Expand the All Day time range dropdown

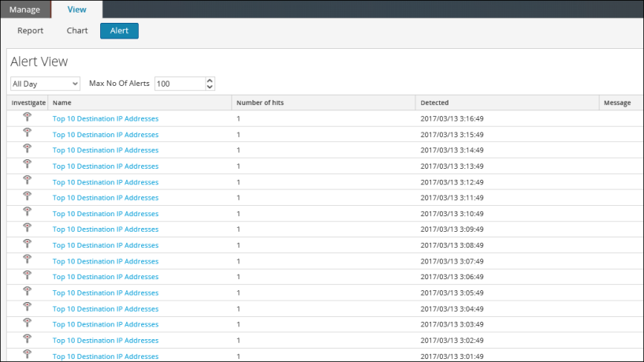click(45, 84)
